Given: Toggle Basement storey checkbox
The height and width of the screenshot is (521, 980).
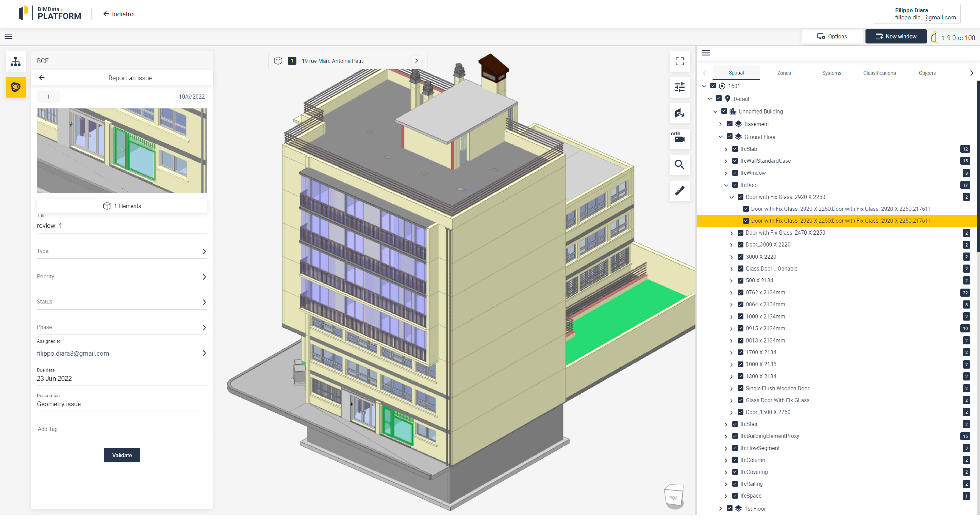Looking at the screenshot, I should (729, 124).
